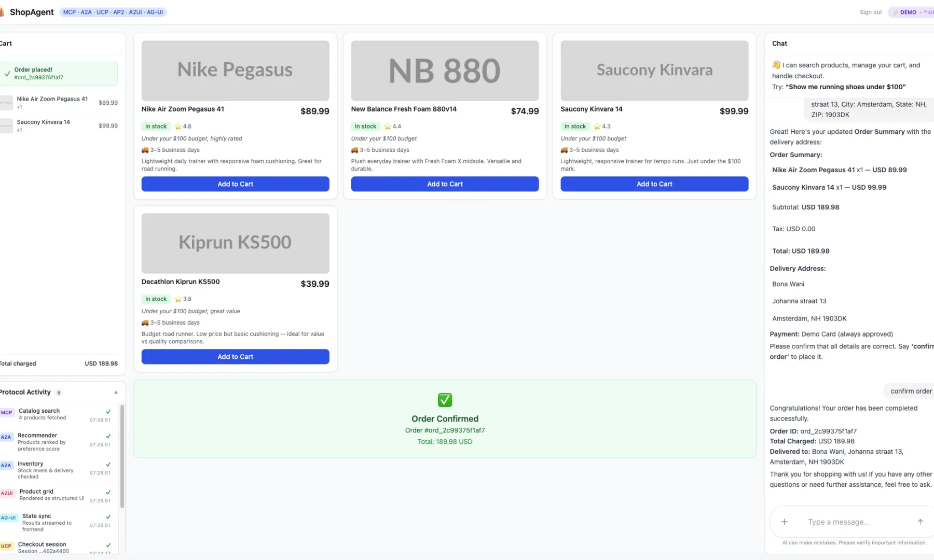This screenshot has width=934, height=560.
Task: Click the chat message input field
Action: (856, 522)
